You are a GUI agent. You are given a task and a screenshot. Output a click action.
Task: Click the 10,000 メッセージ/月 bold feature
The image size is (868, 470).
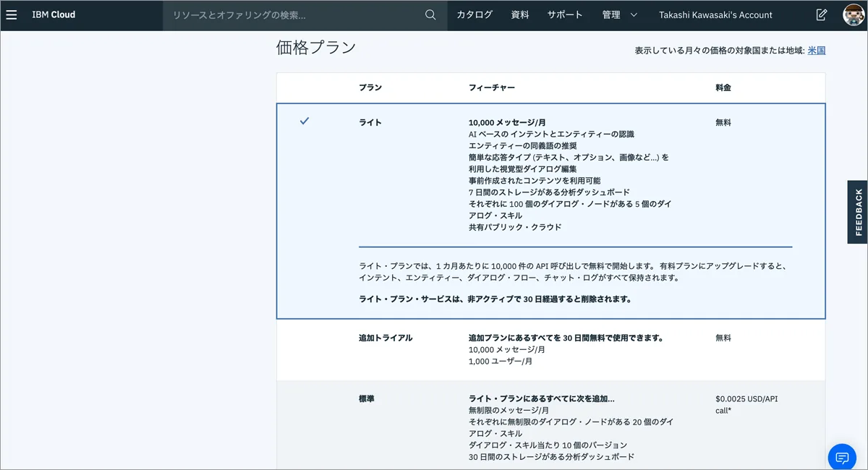(508, 122)
